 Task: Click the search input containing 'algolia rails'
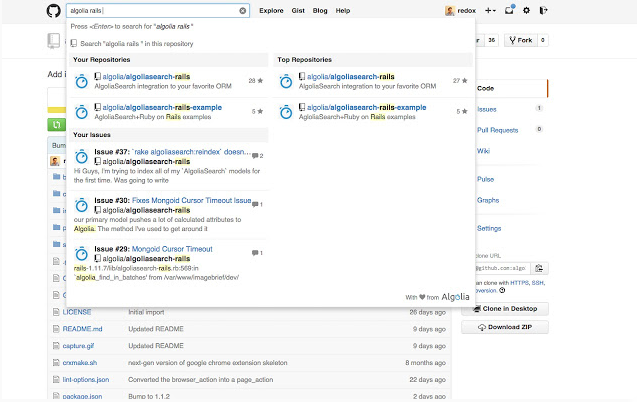[x=158, y=11]
